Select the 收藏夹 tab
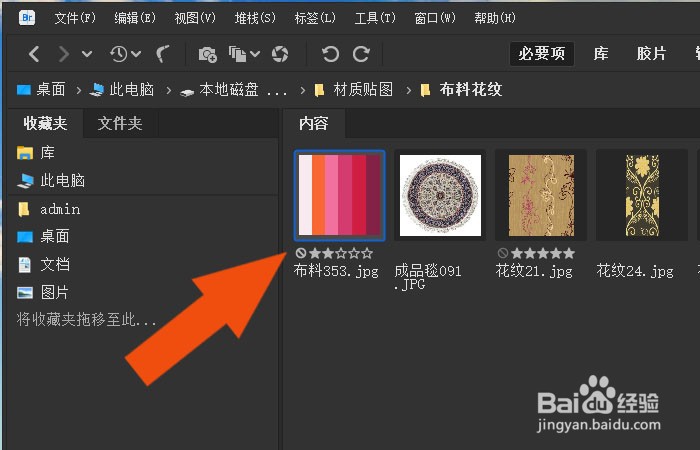Screen dimensions: 700x450 click(x=46, y=123)
